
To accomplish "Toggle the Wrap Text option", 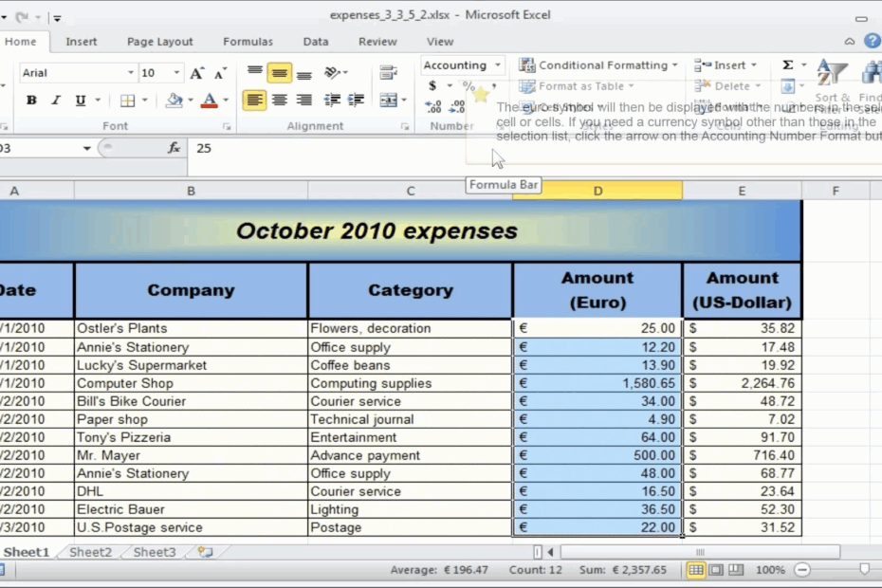I will point(387,71).
